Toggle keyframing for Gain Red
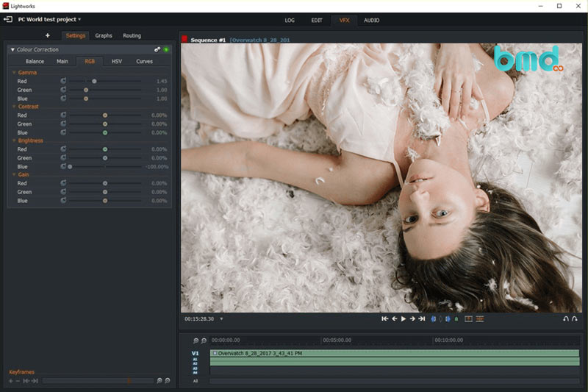The height and width of the screenshot is (392, 588). (x=63, y=183)
